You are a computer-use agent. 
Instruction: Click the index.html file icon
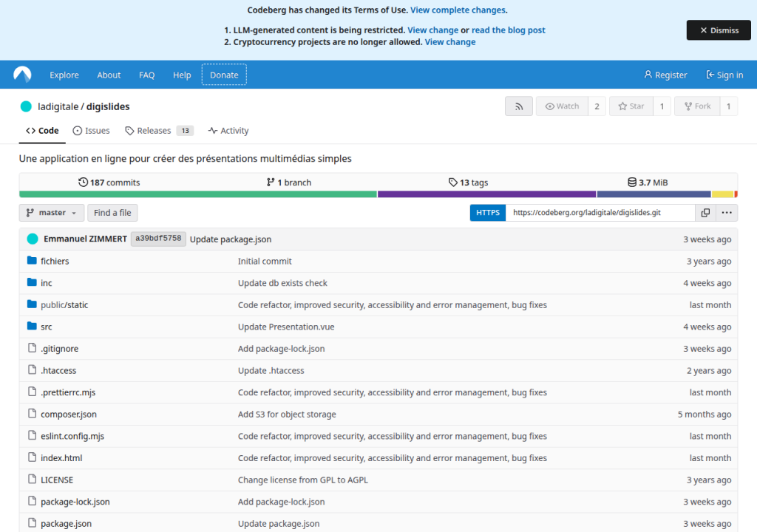(x=32, y=457)
